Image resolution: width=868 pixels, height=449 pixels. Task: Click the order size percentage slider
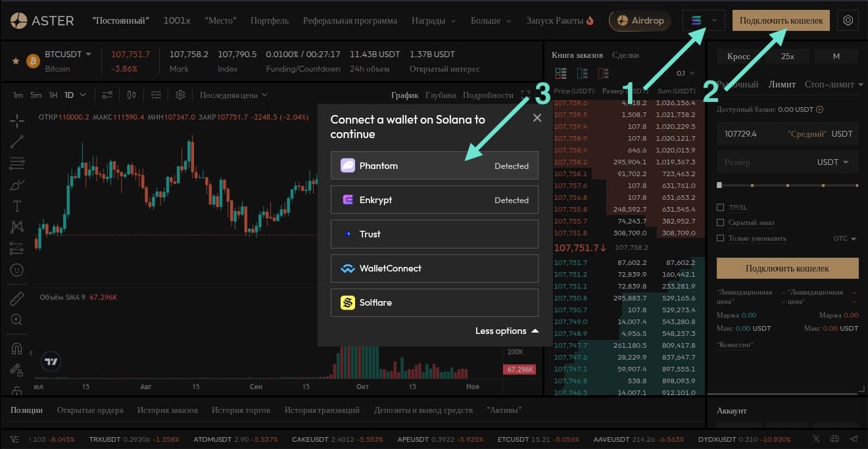(x=788, y=185)
